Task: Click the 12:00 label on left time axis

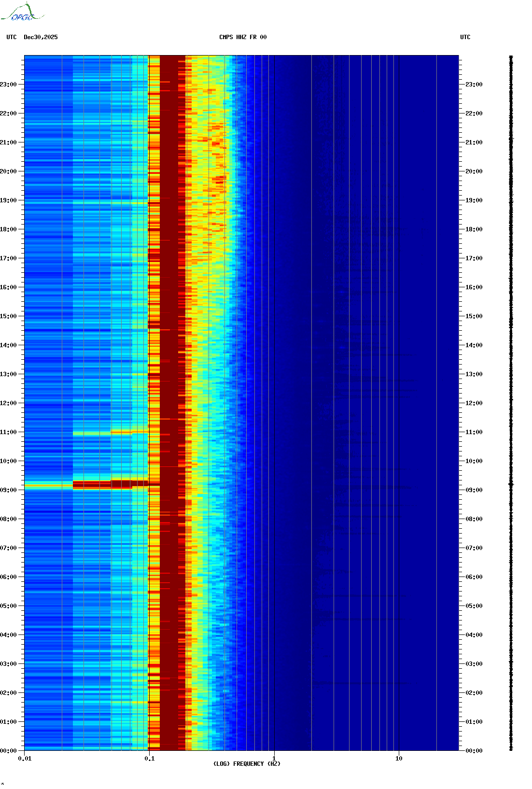Action: point(8,403)
